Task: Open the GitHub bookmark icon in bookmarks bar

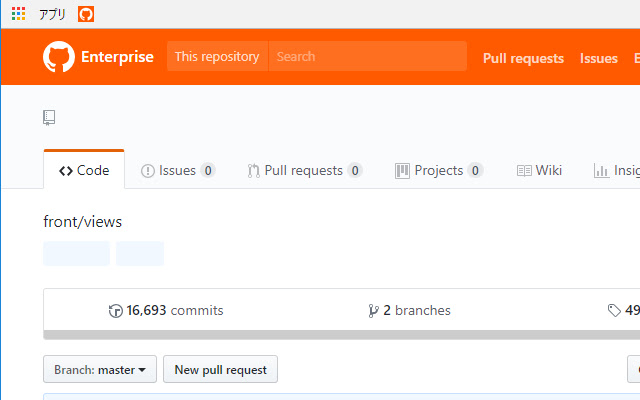Action: click(86, 14)
